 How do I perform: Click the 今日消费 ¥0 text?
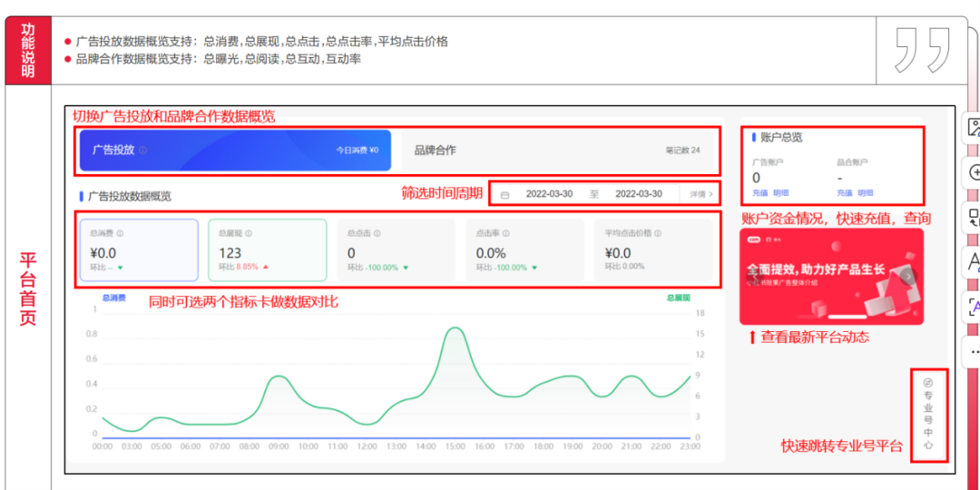358,151
